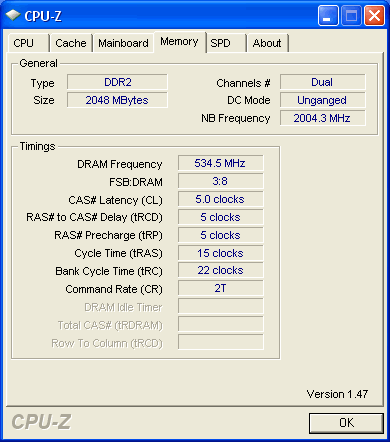Click the CPU-Z diamond title bar icon
The image size is (390, 442).
click(13, 15)
